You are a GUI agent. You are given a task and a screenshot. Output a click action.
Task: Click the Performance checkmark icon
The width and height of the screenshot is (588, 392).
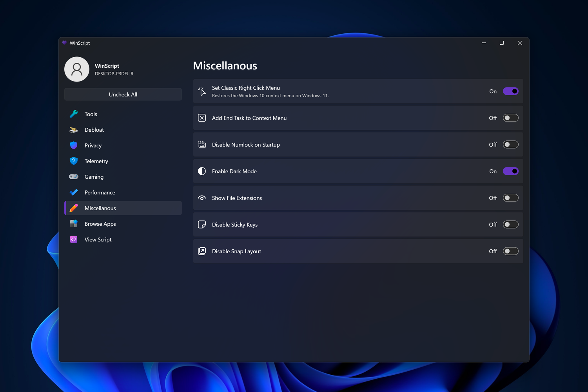coord(74,192)
